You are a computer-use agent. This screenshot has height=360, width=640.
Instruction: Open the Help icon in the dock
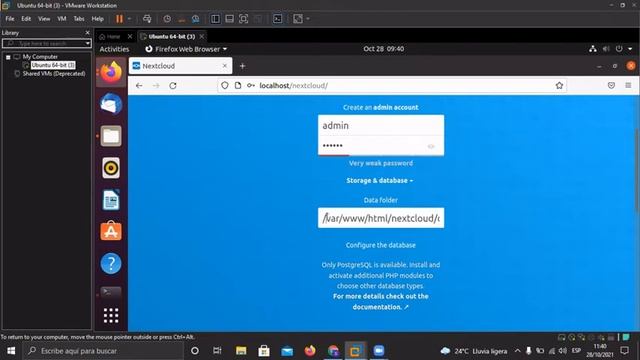[x=111, y=263]
